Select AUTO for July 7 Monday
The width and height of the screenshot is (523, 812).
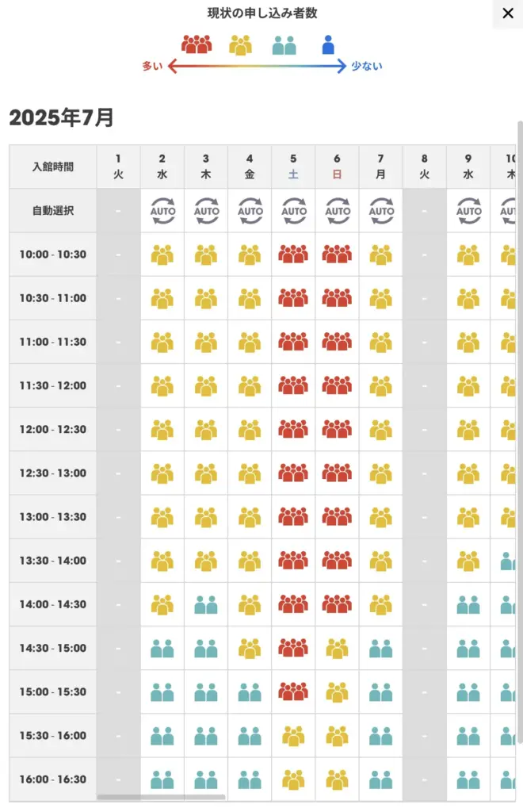tap(380, 211)
